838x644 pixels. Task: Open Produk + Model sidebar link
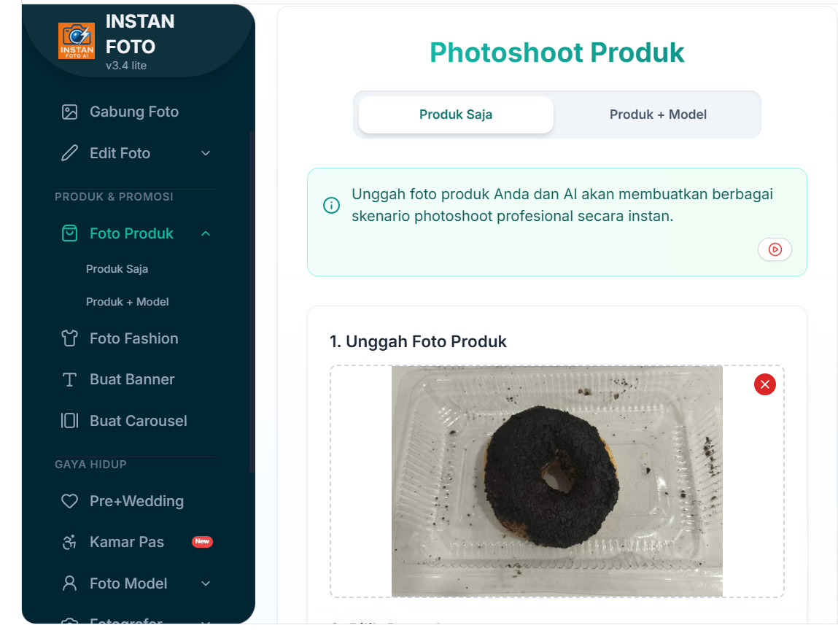coord(128,302)
